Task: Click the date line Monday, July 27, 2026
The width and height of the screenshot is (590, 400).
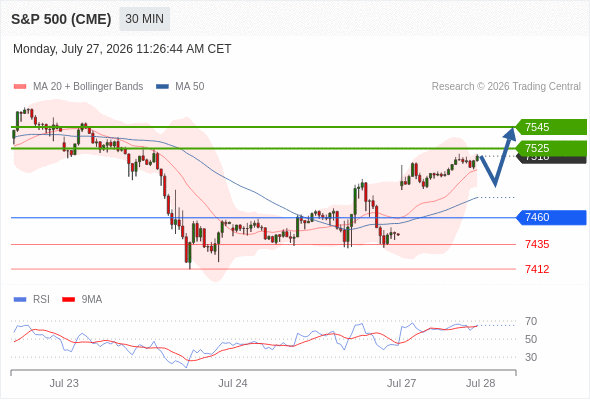Action: click(x=122, y=49)
